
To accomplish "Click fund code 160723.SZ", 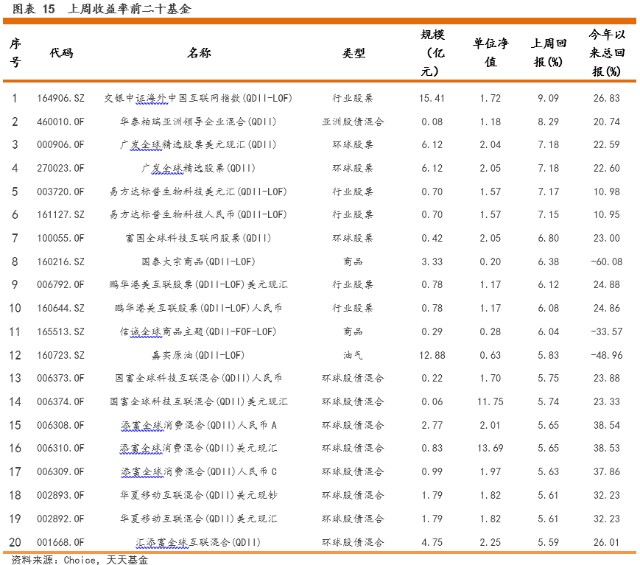I will pos(60,355).
